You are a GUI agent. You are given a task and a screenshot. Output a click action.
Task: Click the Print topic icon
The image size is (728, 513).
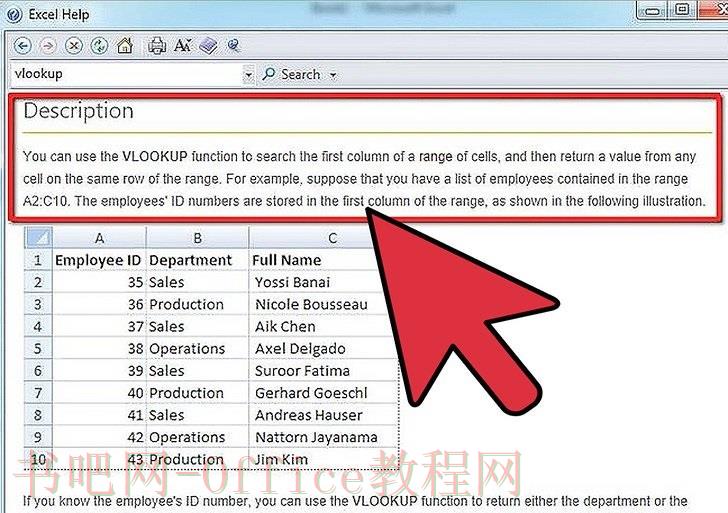tap(157, 45)
